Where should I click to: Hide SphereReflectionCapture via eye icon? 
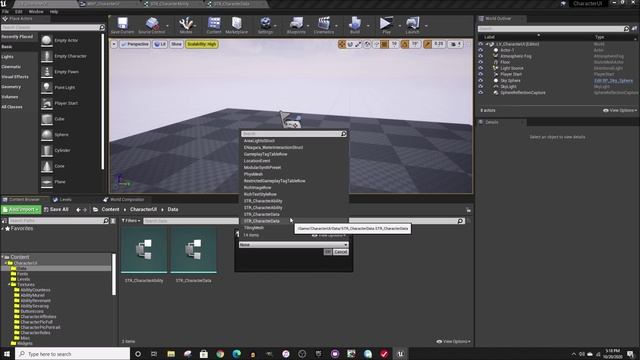point(481,93)
